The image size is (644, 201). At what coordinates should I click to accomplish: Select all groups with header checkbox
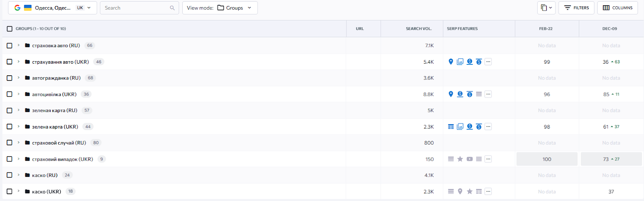point(10,29)
